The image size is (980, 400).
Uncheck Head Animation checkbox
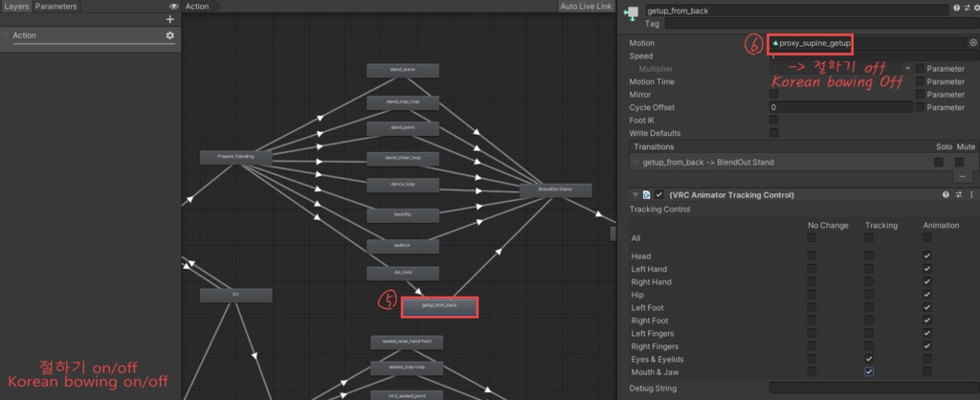pos(926,256)
